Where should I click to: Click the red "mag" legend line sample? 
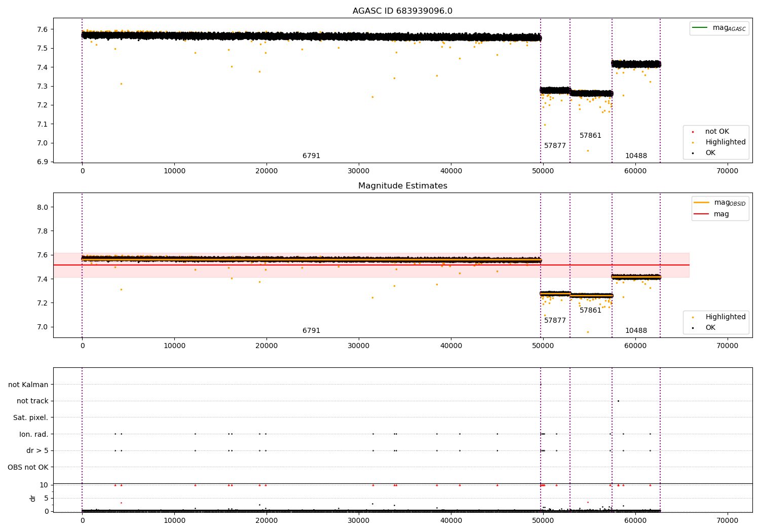click(702, 214)
